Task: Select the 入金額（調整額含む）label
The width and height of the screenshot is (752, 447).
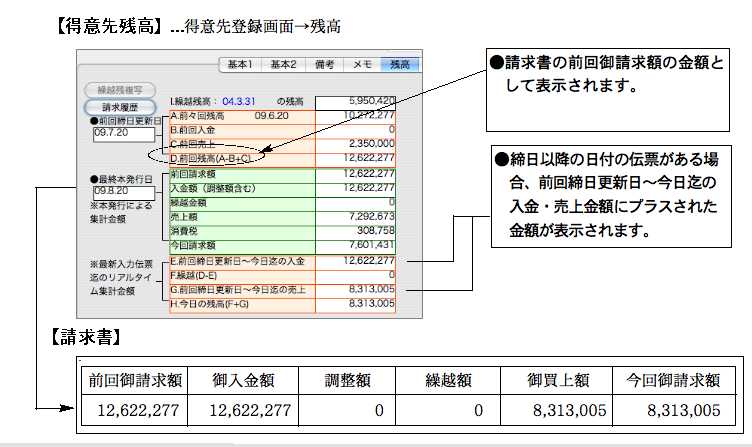Action: 213,188
